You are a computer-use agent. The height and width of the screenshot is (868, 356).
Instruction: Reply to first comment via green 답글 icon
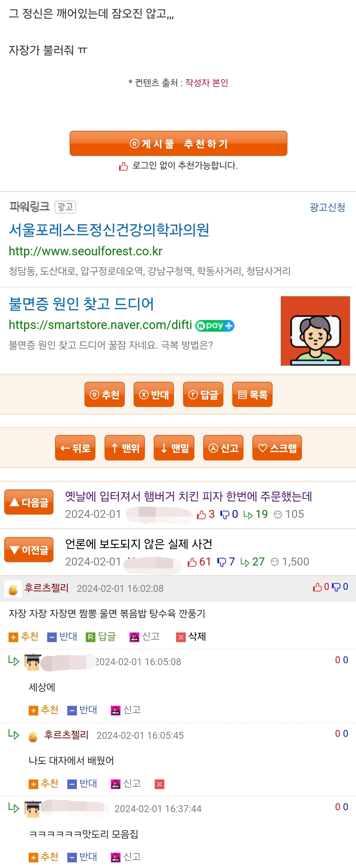(101, 636)
